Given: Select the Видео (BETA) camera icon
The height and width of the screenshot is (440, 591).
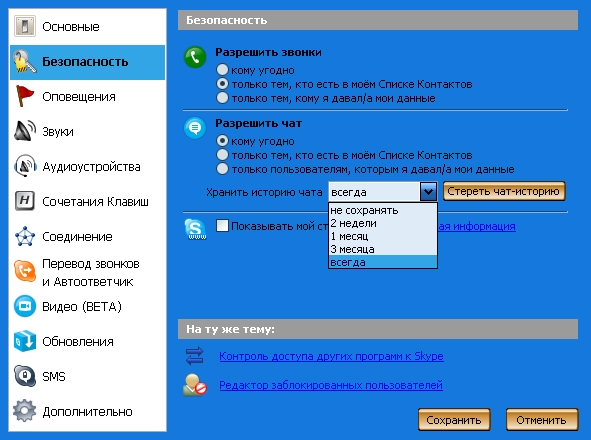Looking at the screenshot, I should tap(25, 306).
